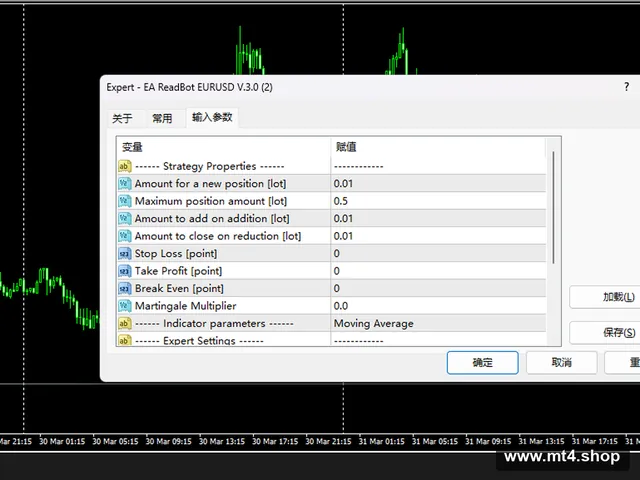The width and height of the screenshot is (640, 480).
Task: Edit the Martingale Multiplier value 0.0
Action: (438, 306)
